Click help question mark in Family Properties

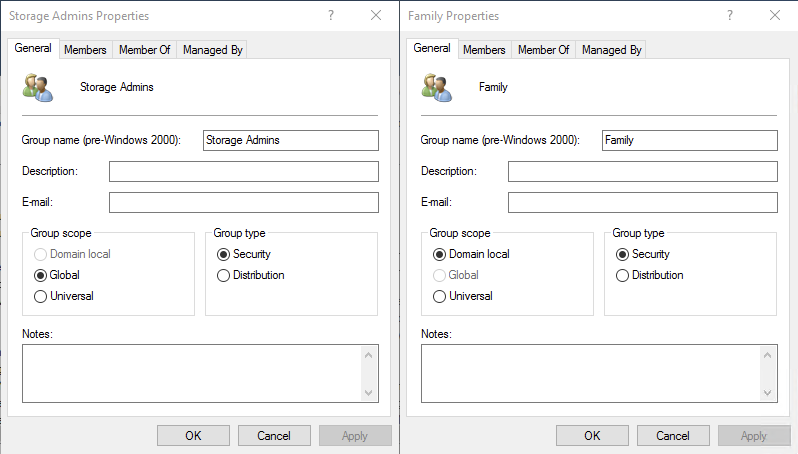(x=730, y=15)
